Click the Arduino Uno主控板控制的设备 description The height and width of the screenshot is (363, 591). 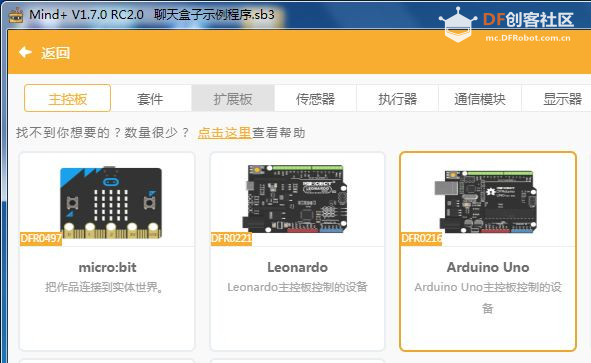(488, 298)
